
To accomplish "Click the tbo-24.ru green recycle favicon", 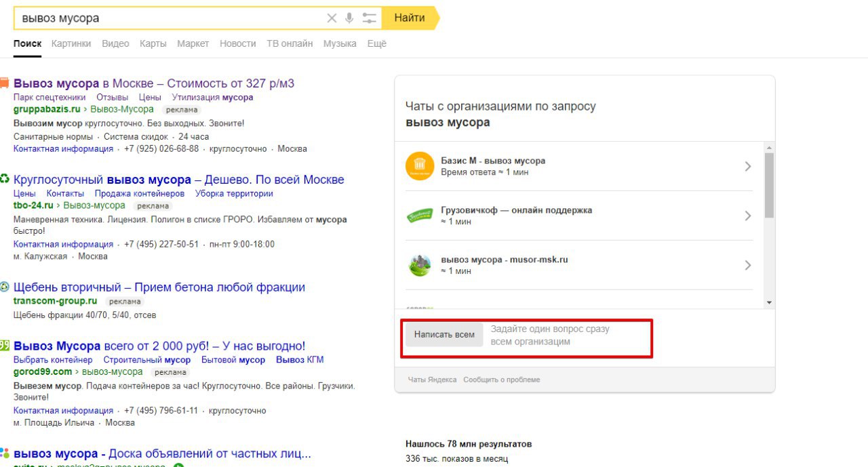I will (4, 179).
